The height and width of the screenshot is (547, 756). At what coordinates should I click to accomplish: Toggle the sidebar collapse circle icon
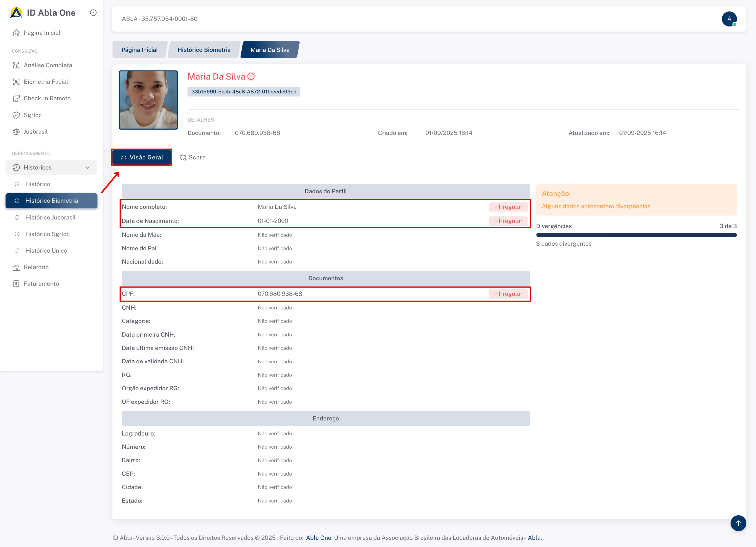93,13
